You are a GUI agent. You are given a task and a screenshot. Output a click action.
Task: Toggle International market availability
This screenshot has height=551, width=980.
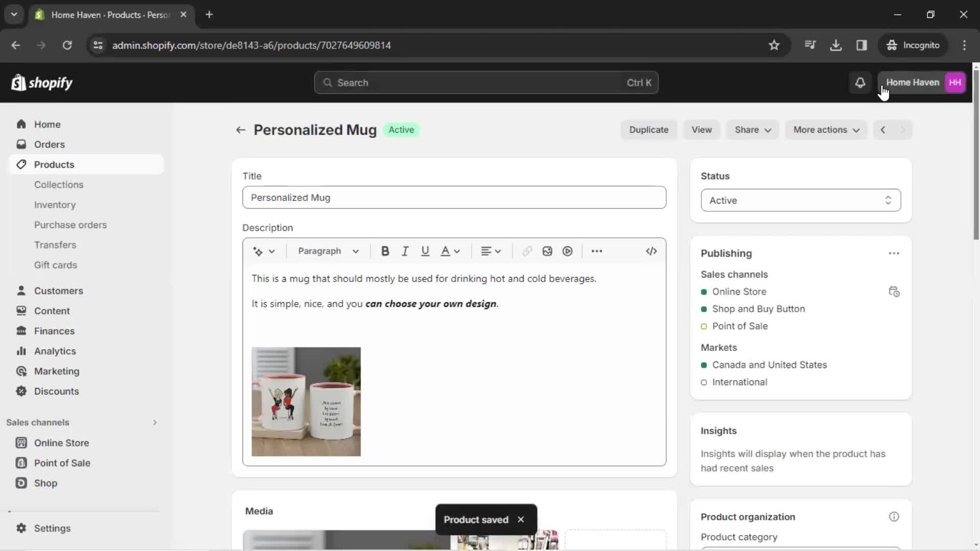[x=704, y=382]
